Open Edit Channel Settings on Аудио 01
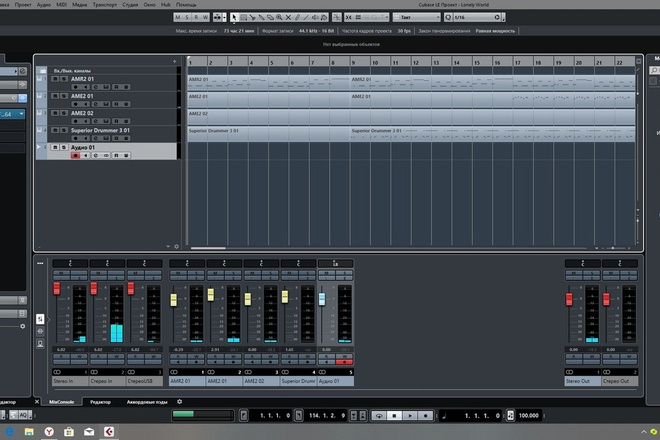 click(x=96, y=156)
